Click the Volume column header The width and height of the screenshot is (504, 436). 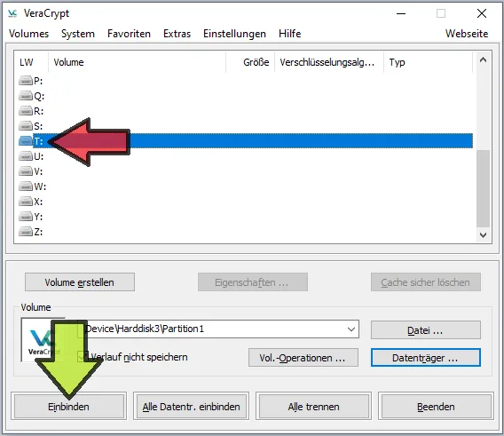(x=138, y=62)
